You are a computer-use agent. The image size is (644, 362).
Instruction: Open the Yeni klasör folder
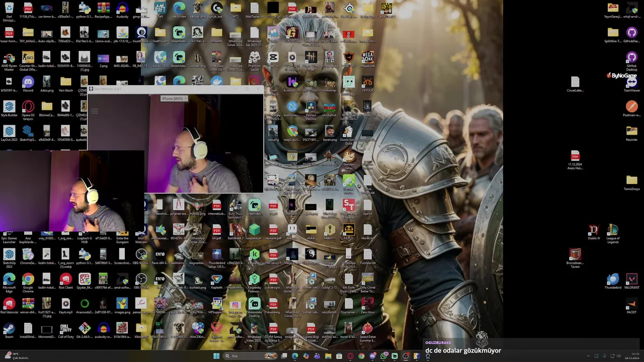click(x=66, y=84)
